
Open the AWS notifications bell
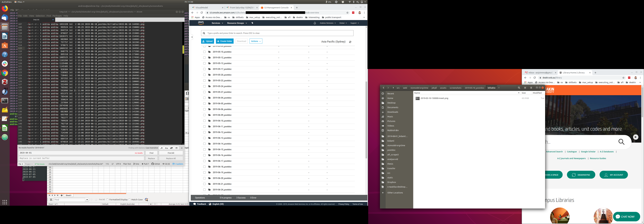click(x=315, y=23)
